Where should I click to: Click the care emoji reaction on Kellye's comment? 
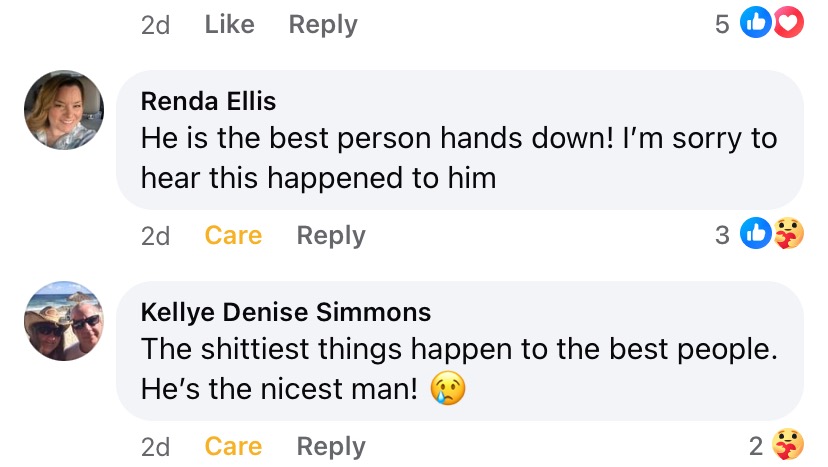pyautogui.click(x=788, y=444)
